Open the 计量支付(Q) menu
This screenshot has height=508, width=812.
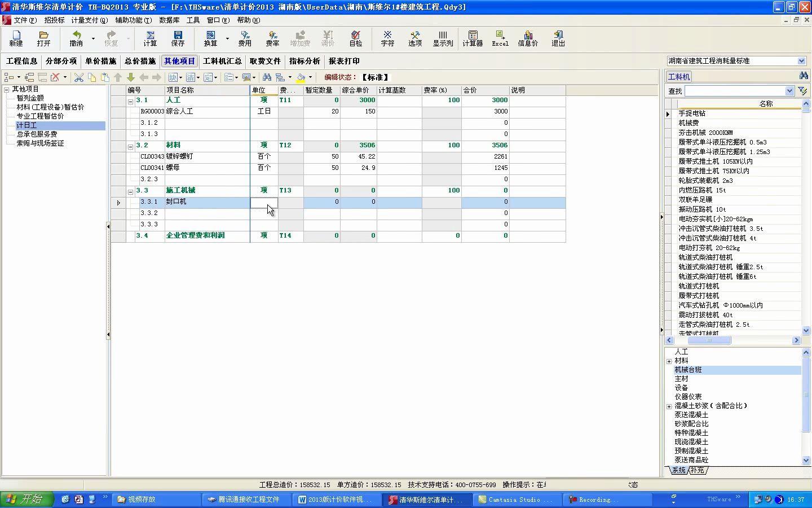pos(89,20)
